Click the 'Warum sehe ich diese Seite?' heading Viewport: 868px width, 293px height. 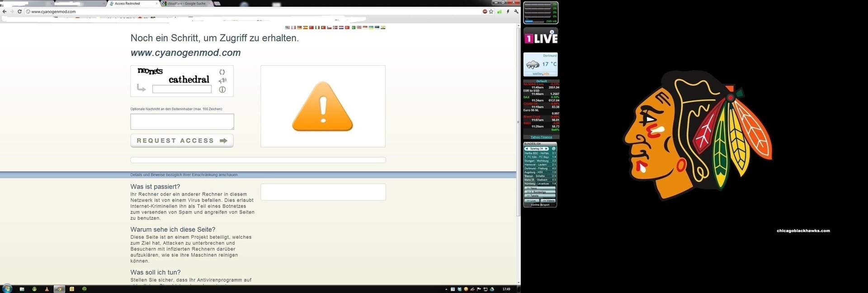pos(173,230)
